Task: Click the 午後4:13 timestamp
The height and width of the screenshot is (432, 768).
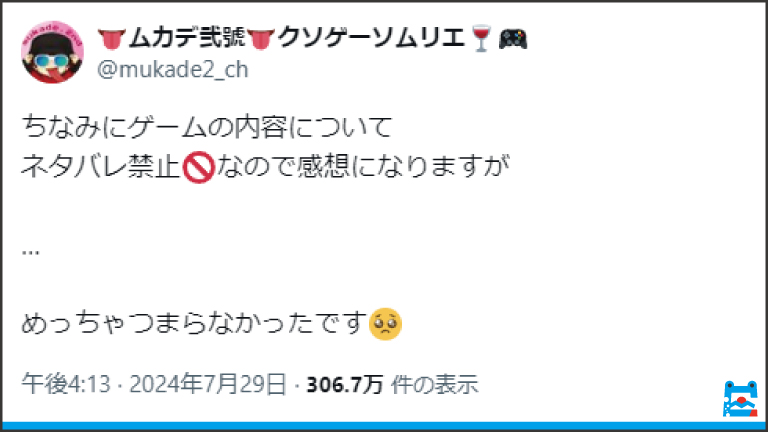Action: 66,384
